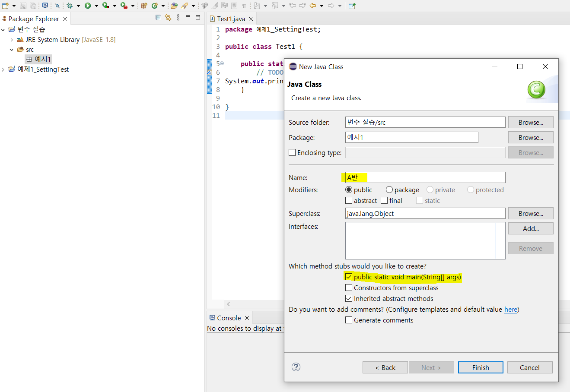The height and width of the screenshot is (392, 570).
Task: Click the green Run button icon
Action: pos(88,6)
